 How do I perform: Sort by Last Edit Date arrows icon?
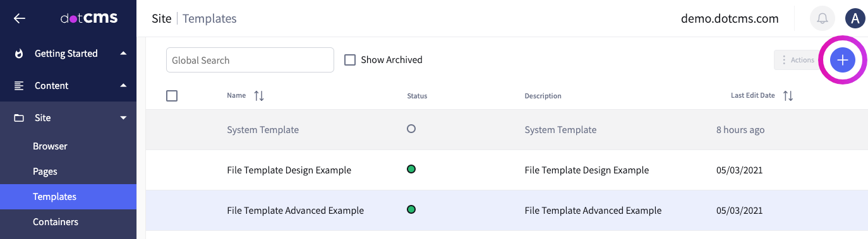(788, 96)
